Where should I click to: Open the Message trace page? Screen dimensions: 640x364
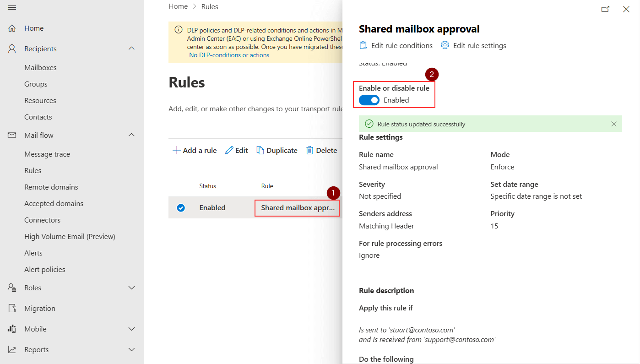(x=46, y=153)
